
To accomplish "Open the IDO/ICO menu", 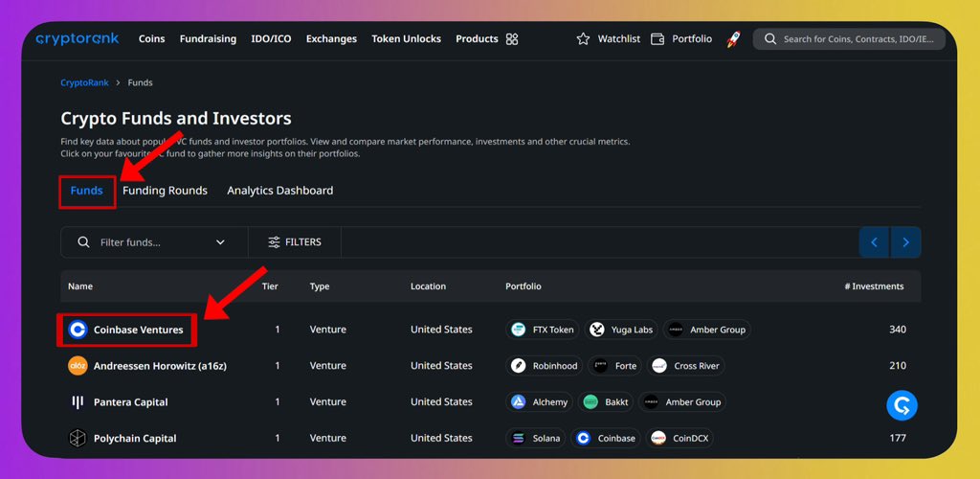I will pos(271,38).
